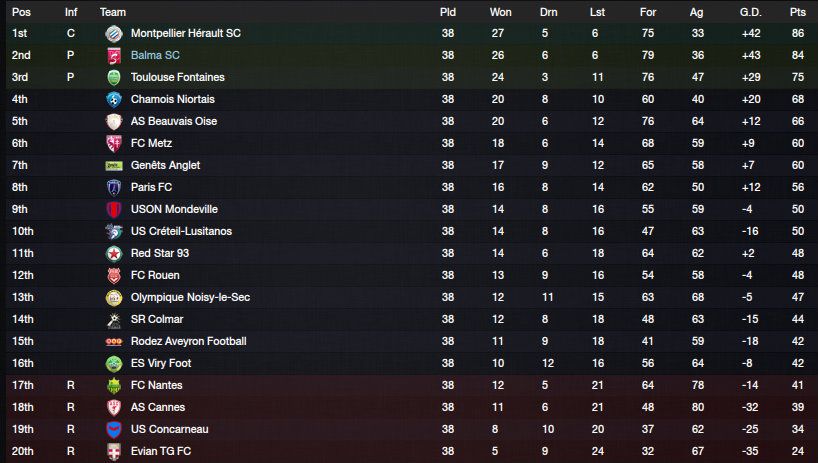Click the Rodez Aveyron Football team name
The width and height of the screenshot is (818, 463).
click(188, 341)
